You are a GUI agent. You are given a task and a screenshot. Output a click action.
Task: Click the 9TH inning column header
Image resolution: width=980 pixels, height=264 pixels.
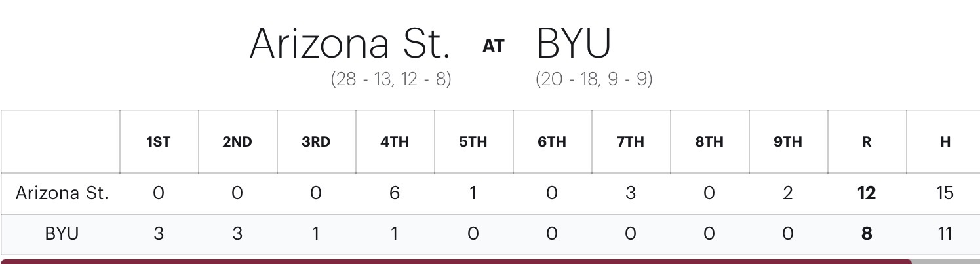point(788,142)
